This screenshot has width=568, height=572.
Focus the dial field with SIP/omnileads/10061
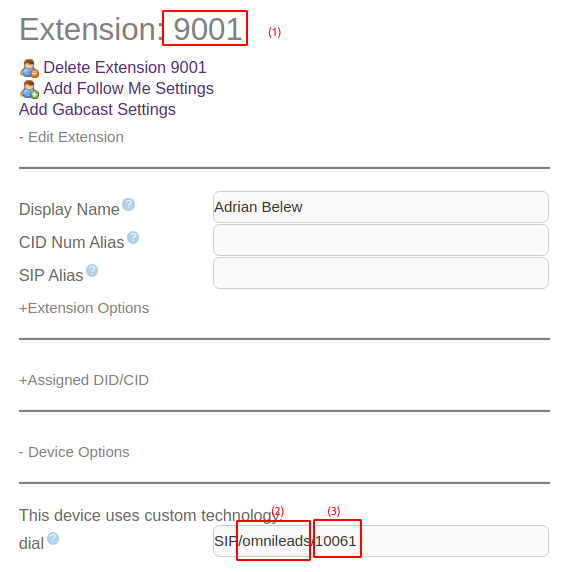pyautogui.click(x=381, y=541)
